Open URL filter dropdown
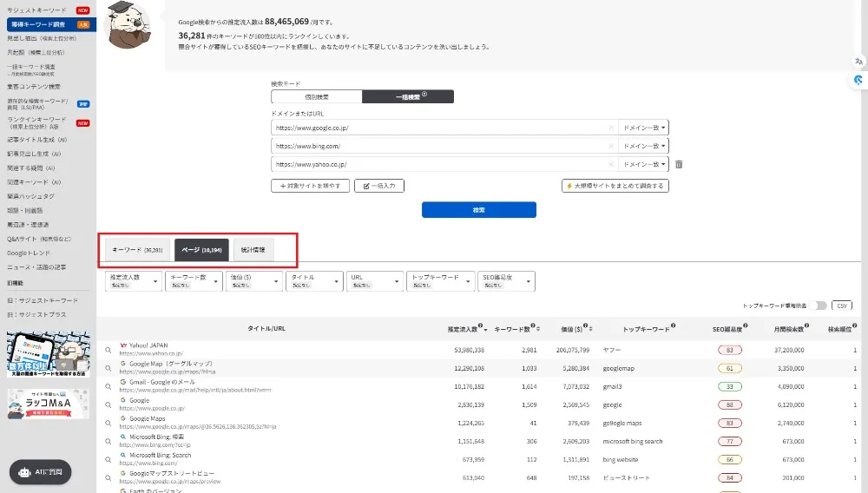Viewport: 868px width, 493px height. [375, 281]
